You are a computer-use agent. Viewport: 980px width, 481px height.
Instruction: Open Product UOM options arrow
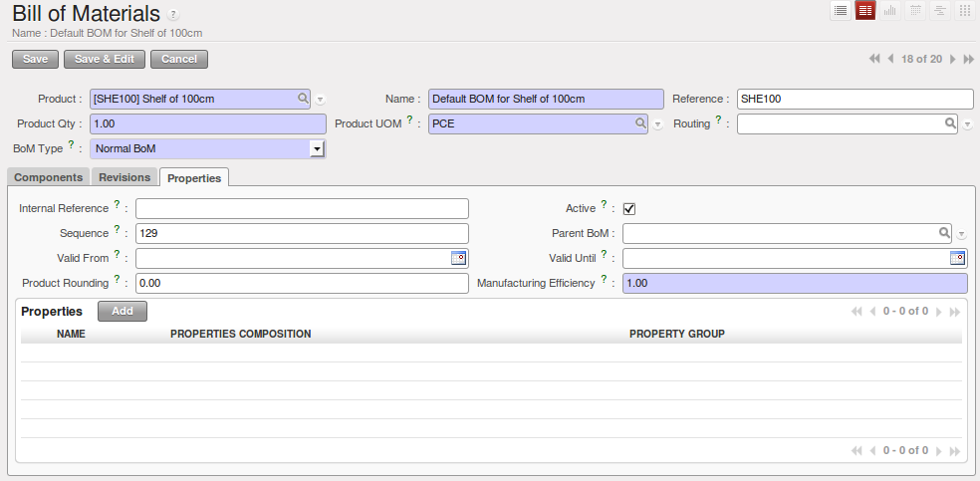coord(657,124)
